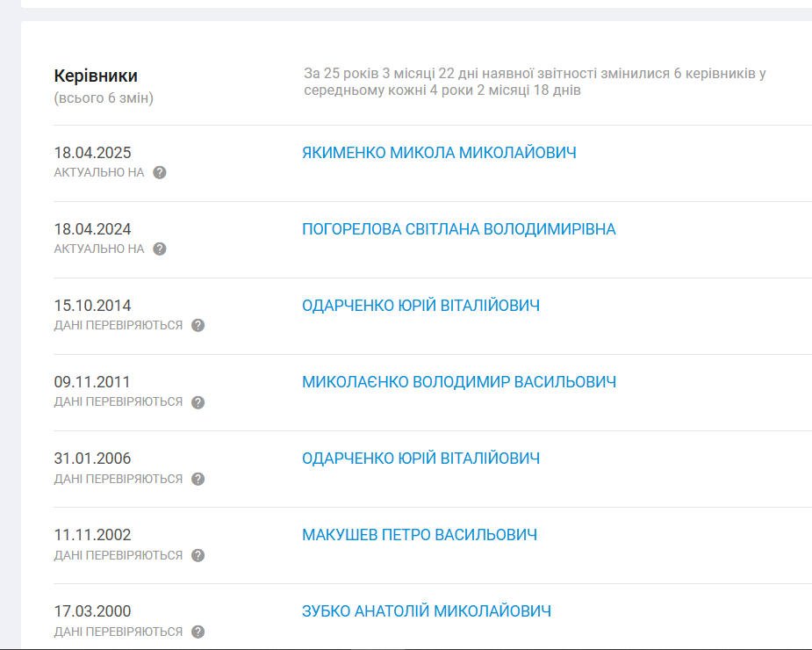Click АКТУАЛЬНО НА label under 18.04.2025
Screen dimensions: 812x650
click(x=99, y=173)
